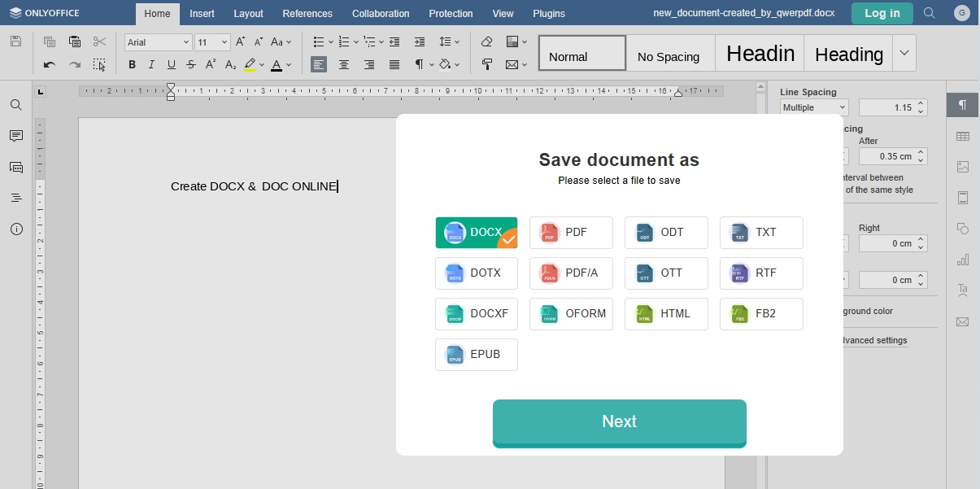Image resolution: width=980 pixels, height=489 pixels.
Task: Apply the font color
Action: click(277, 64)
